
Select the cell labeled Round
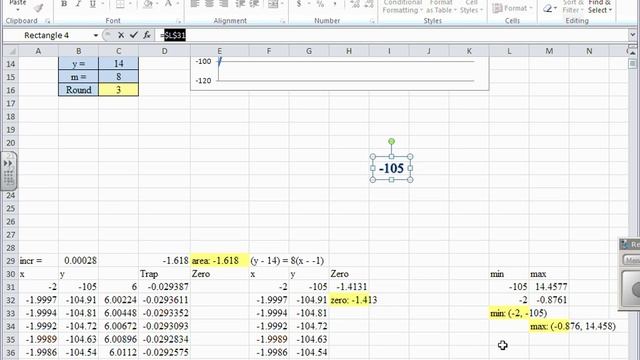78,90
